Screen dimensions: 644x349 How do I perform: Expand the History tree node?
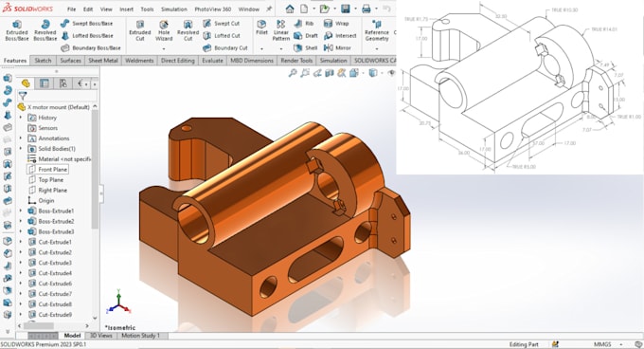21,118
